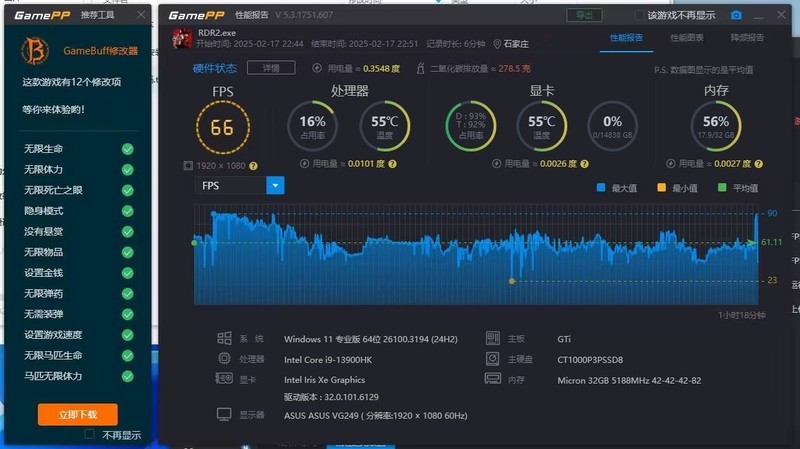Click the processor chip icon in specs

point(224,359)
